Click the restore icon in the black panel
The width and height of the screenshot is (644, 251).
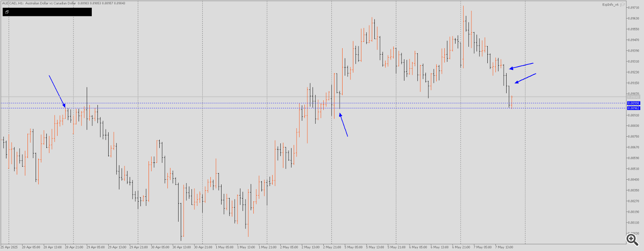(7, 12)
